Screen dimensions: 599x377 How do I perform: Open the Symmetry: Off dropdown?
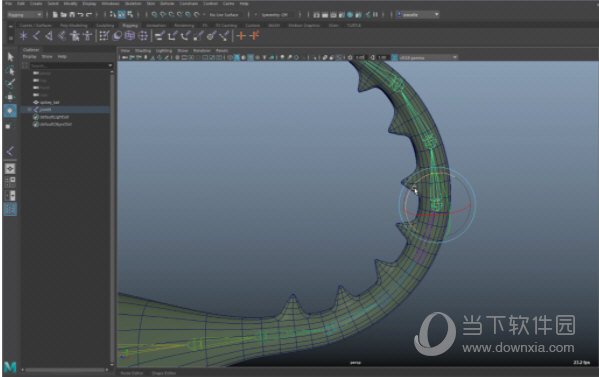276,15
